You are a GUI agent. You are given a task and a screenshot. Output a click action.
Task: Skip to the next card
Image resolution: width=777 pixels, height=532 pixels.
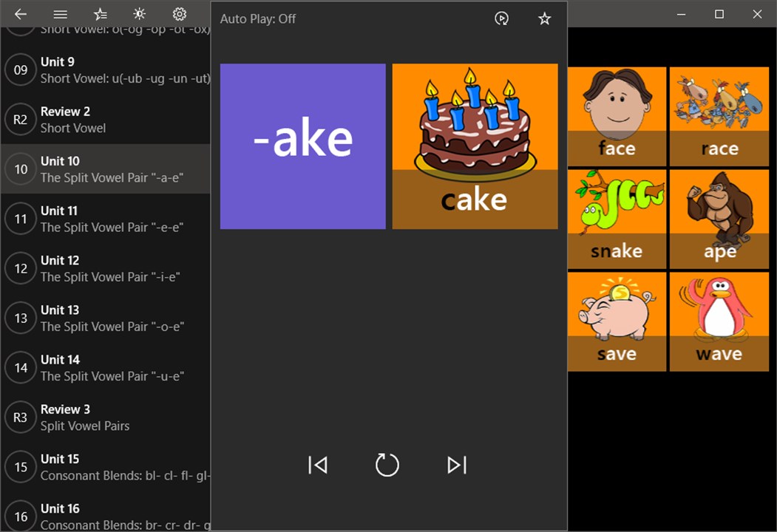[457, 465]
